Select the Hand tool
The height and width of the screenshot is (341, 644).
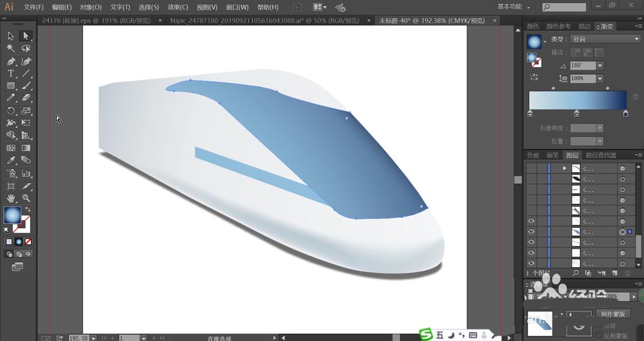(11, 199)
